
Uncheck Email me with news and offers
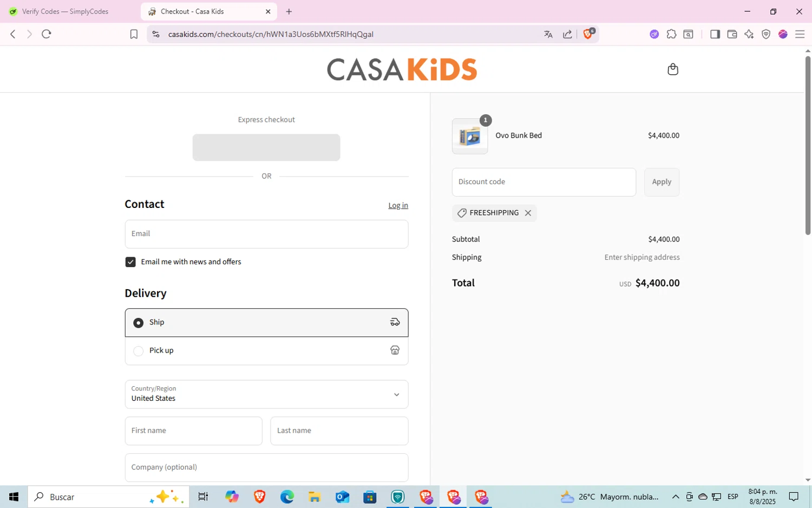pos(130,262)
